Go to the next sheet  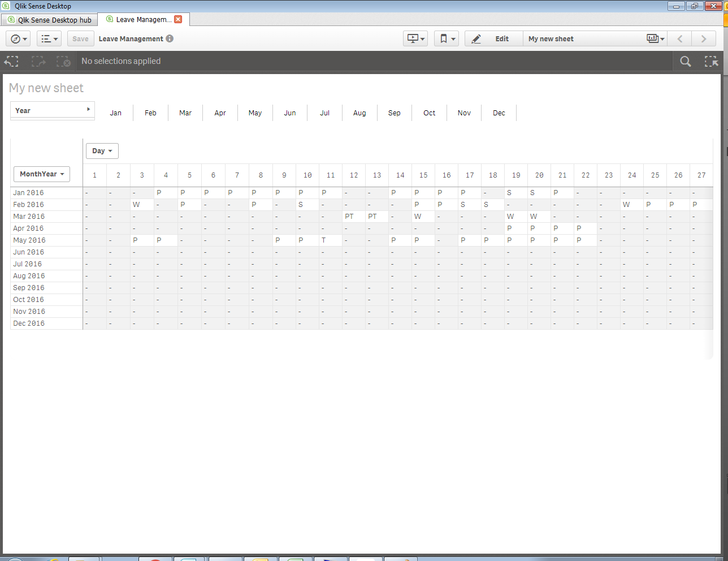tap(704, 38)
